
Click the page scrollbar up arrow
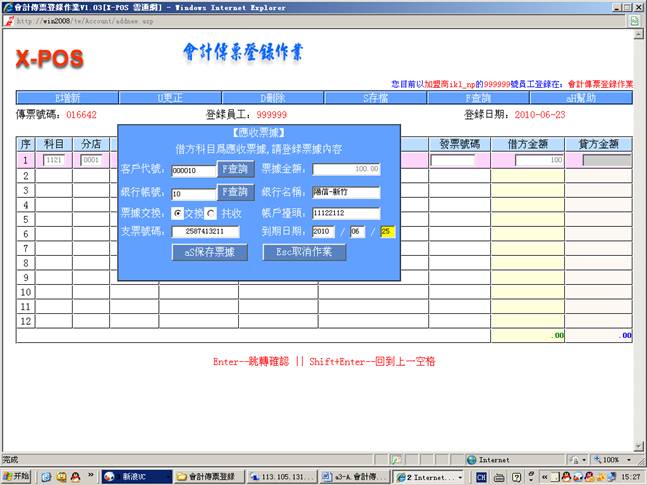point(638,36)
